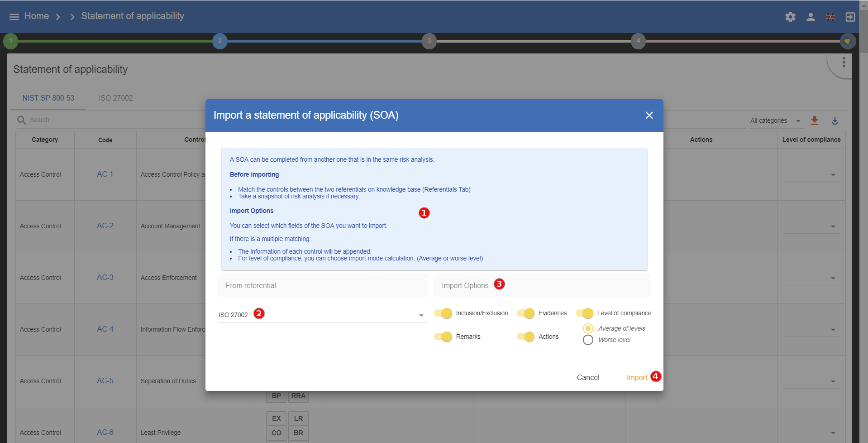
Task: Click the logout icon
Action: 850,17
